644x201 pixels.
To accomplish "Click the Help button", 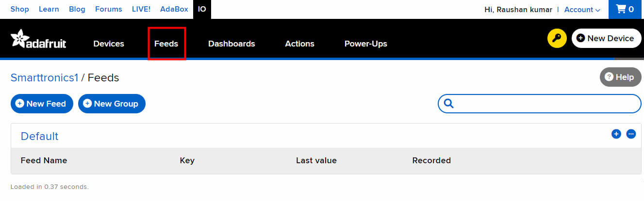I will (620, 77).
